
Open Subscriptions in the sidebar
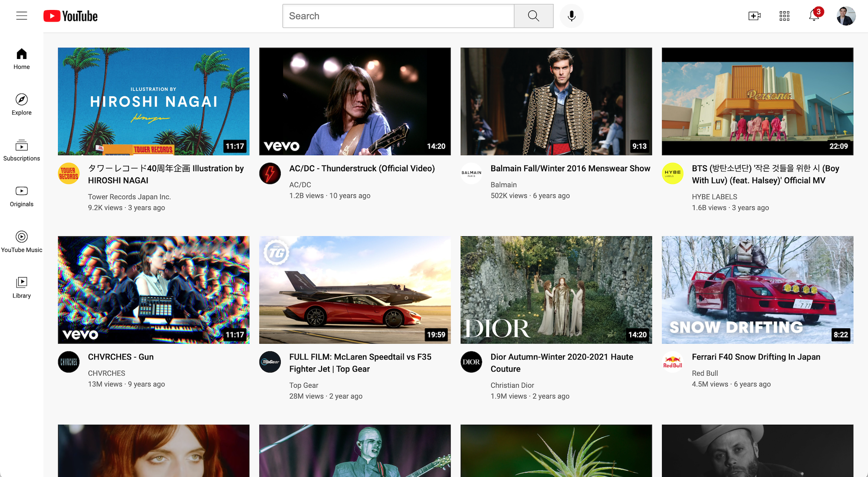tap(22, 150)
